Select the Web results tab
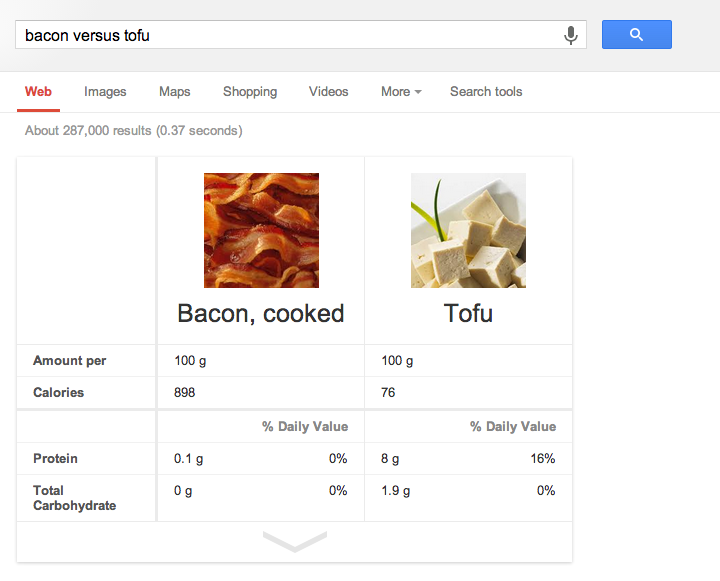The image size is (720, 581). click(38, 92)
